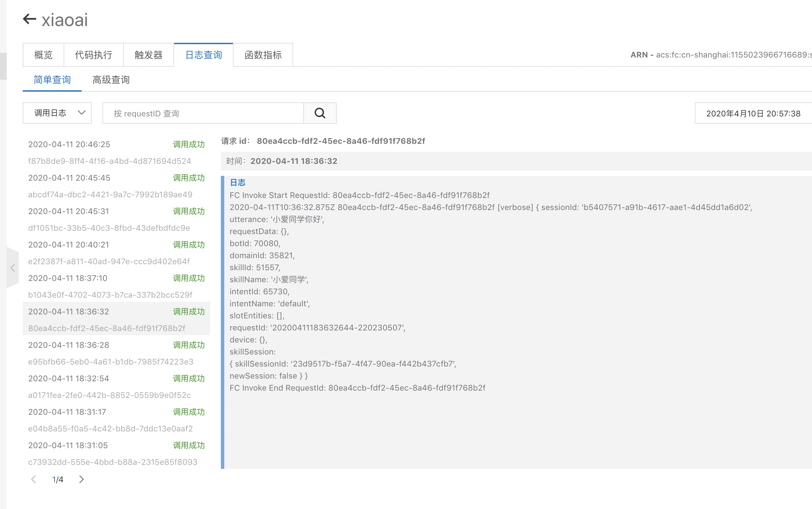This screenshot has height=509, width=812.
Task: Select log entry at 2020-04-11 18:36:28
Action: coord(69,345)
